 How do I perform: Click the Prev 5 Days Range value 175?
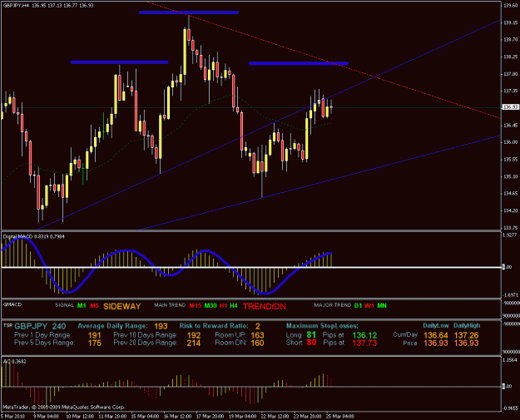click(x=95, y=343)
